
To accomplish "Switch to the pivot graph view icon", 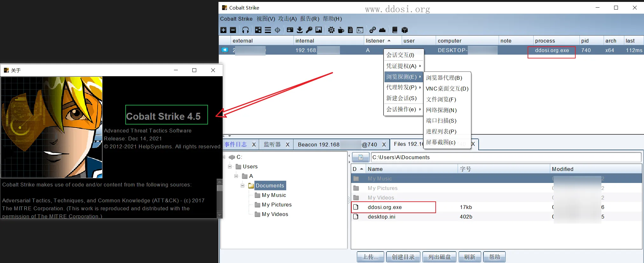I will [258, 30].
